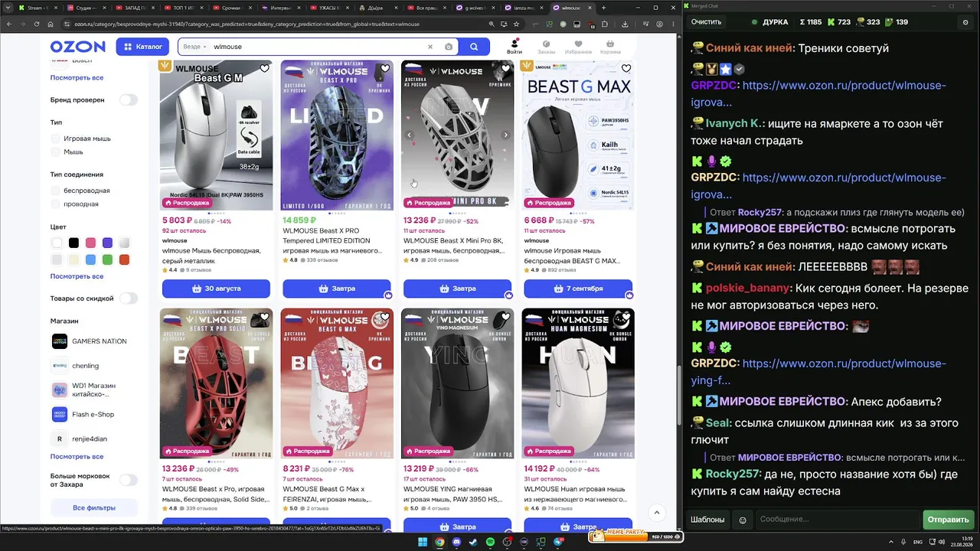
Task: Check the Игровая мышь type checkbox
Action: (55, 139)
